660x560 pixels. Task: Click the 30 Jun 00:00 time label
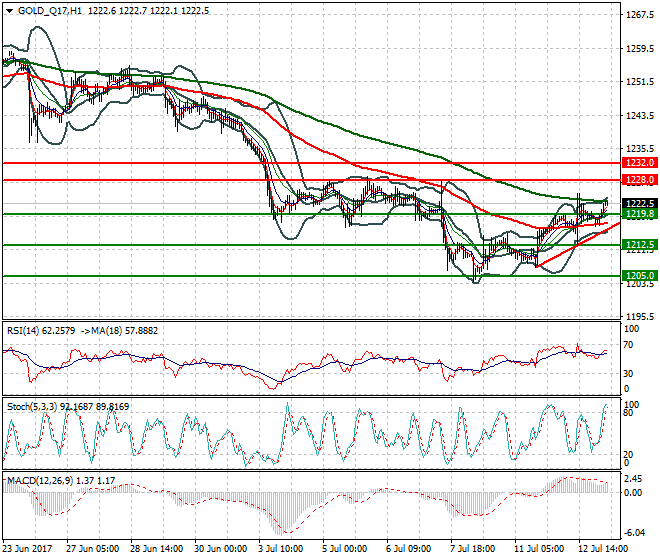[220, 549]
